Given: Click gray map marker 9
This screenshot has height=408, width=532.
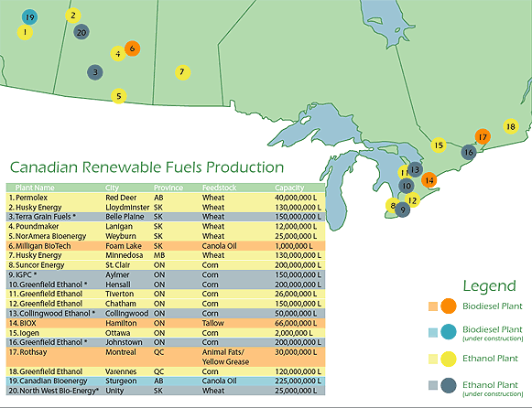Looking at the screenshot, I should 403,209.
